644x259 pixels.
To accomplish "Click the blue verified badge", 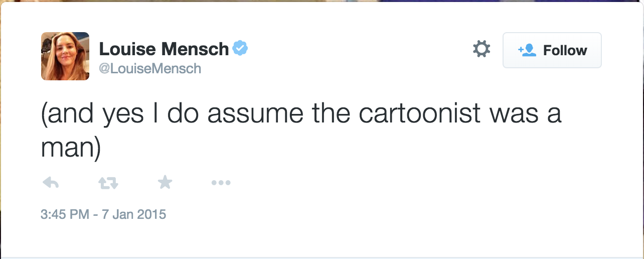I will tap(241, 49).
